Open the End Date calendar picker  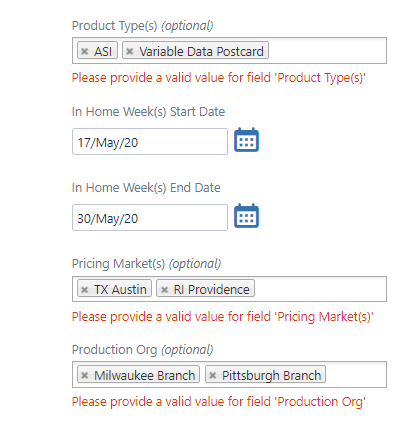click(246, 216)
